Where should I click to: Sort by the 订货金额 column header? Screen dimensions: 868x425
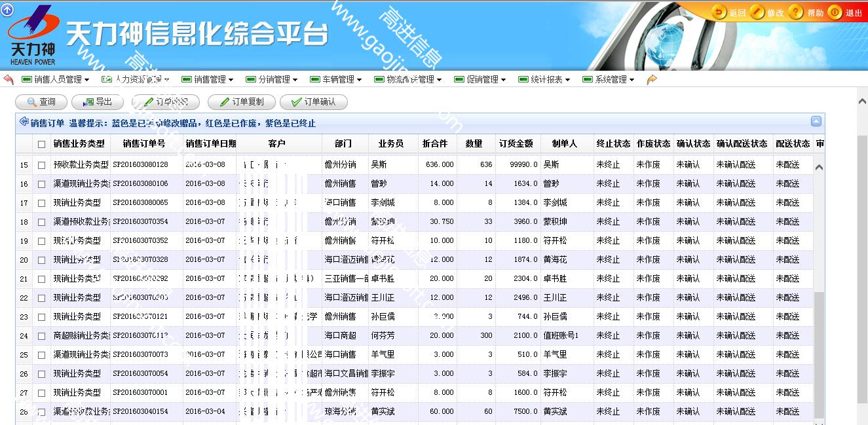click(x=516, y=143)
